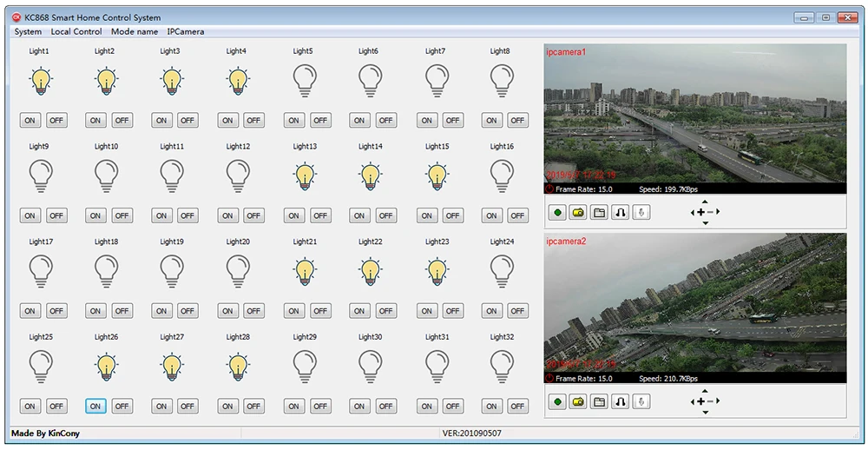This screenshot has height=450, width=868.
Task: Take a snapshot of ipcamera1
Action: pos(578,213)
